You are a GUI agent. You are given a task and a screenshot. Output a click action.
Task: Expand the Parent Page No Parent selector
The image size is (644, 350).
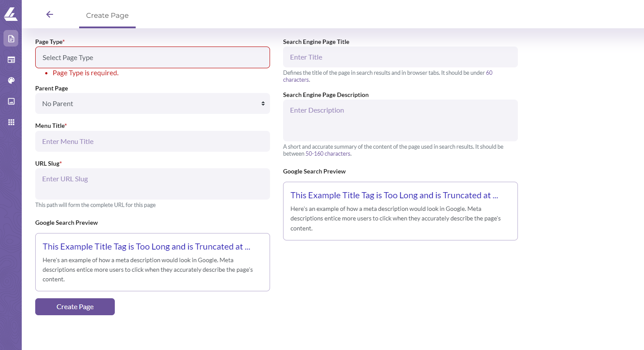pos(153,103)
